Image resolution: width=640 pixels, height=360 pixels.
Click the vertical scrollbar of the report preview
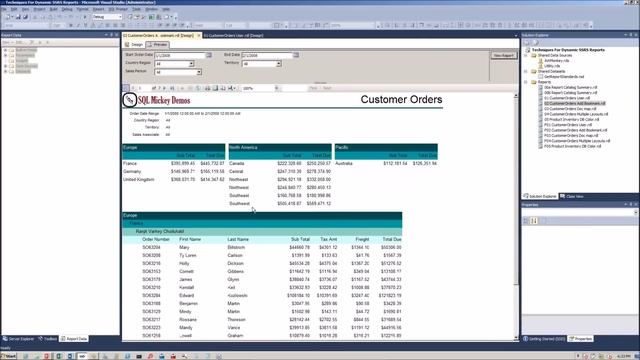coord(516,216)
